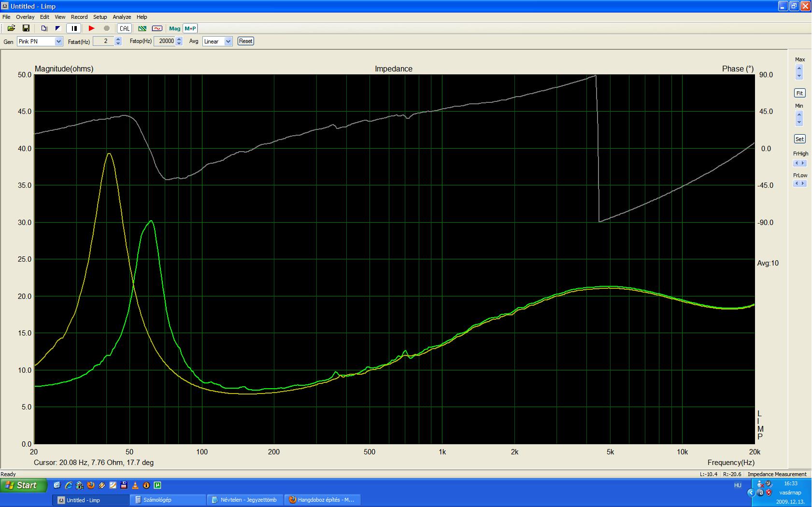This screenshot has width=812, height=507.
Task: Switch to Untitled - Limp taskbar button
Action: (90, 500)
